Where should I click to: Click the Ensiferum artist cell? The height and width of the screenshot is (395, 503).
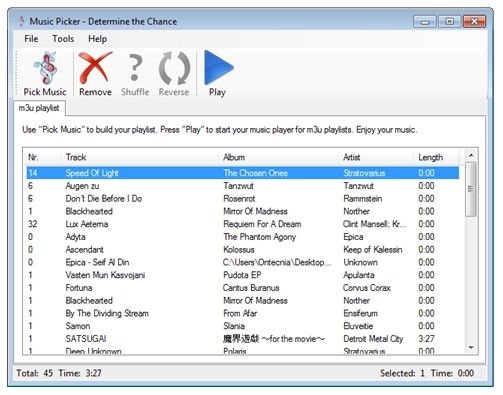point(361,313)
